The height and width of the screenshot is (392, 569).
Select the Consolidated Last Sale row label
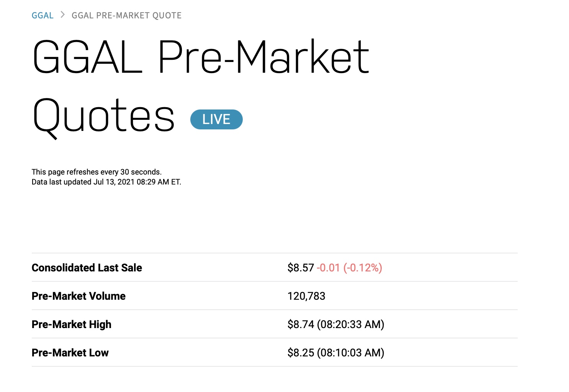(87, 268)
